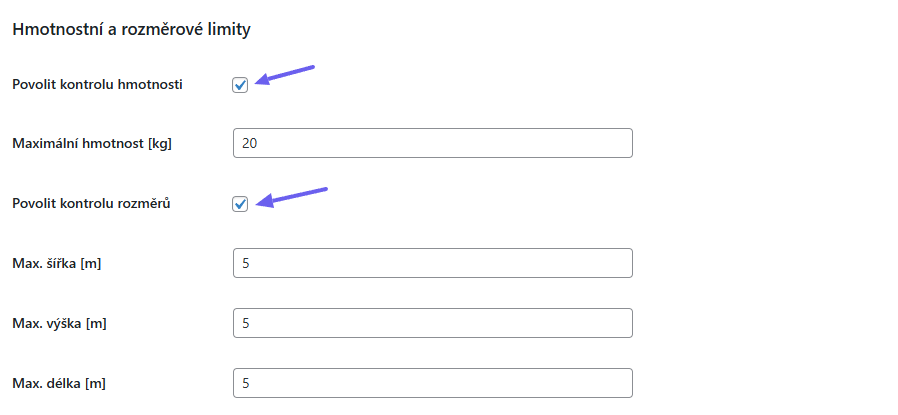
Task: Disable the Povolit kontrolu rozměrů checkbox
Action: 240,204
